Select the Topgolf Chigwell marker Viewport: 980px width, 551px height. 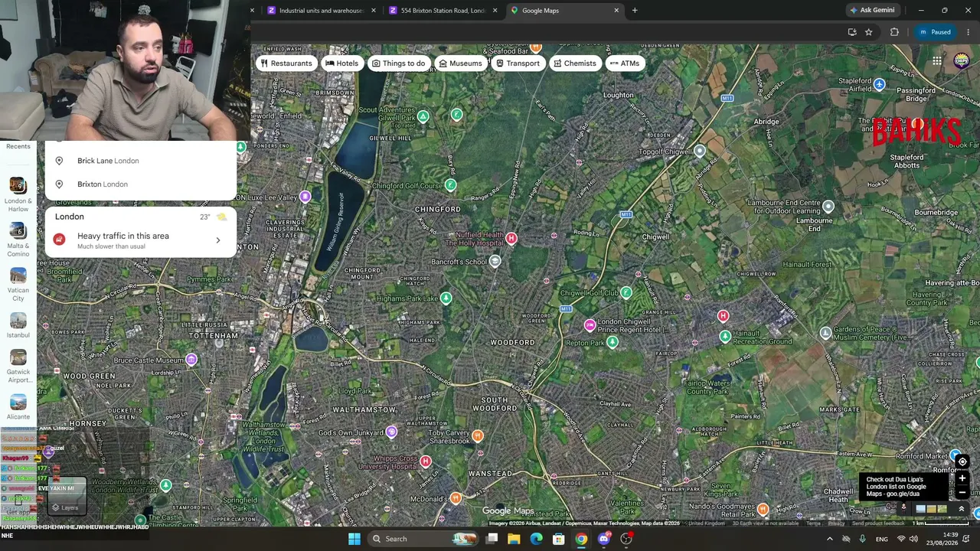tap(700, 152)
